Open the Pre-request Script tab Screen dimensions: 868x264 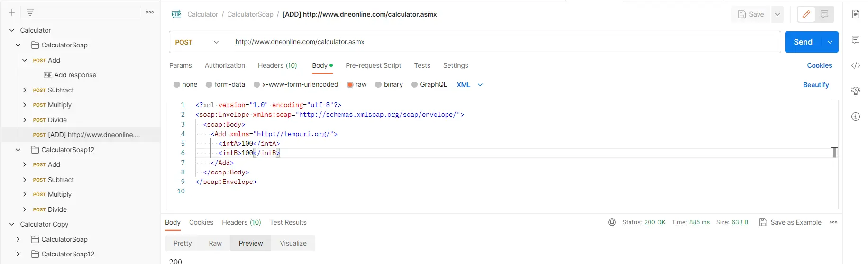(x=374, y=65)
